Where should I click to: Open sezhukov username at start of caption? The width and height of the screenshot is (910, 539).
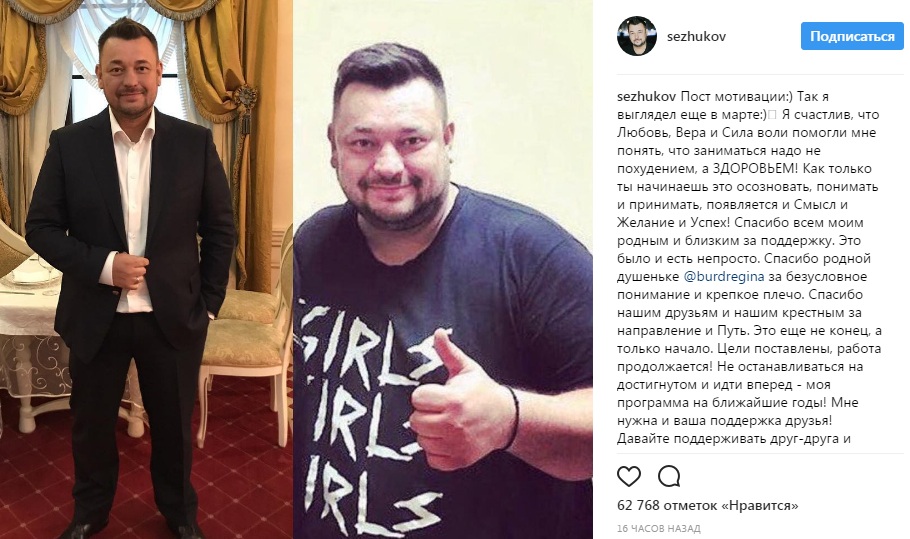coord(647,96)
